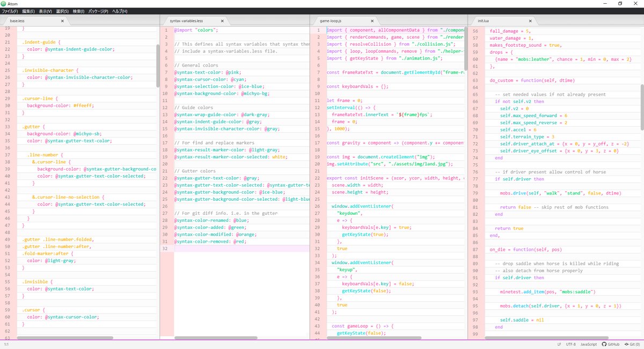Screen dimensions: 644x349
Task: Open the JavaScript grammar selector
Action: coord(589,344)
